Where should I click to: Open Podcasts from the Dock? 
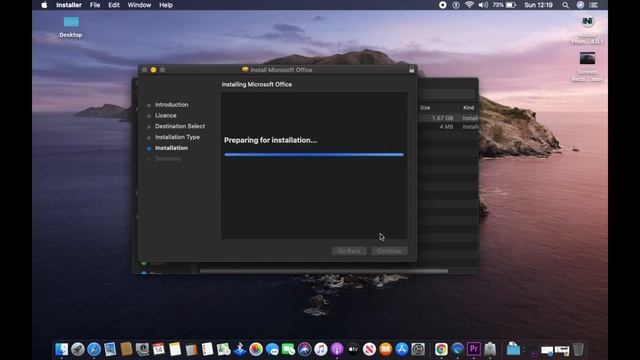pyautogui.click(x=337, y=349)
